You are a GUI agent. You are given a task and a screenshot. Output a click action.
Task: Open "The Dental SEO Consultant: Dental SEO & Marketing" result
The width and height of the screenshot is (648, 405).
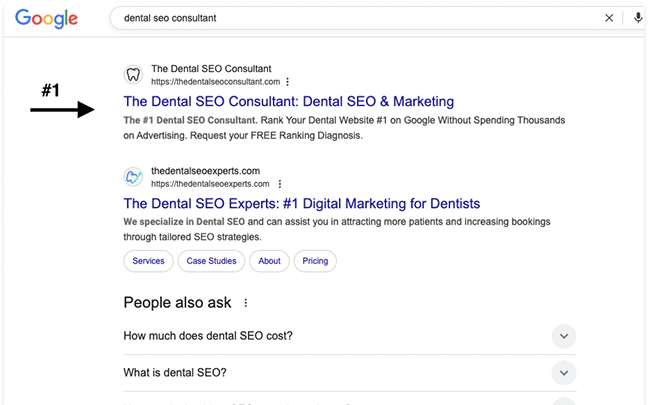(288, 101)
